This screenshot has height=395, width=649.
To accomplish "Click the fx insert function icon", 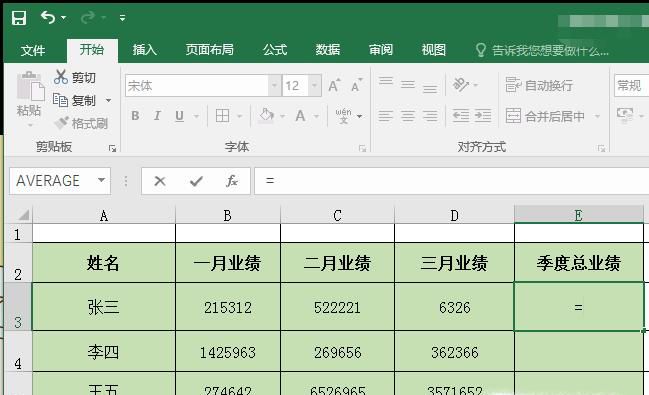I will pyautogui.click(x=232, y=181).
